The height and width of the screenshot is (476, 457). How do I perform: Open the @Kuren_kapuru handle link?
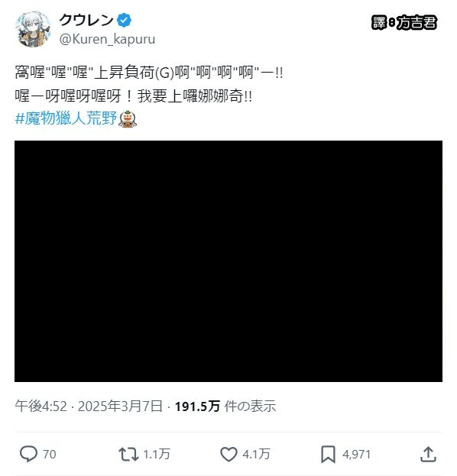coord(107,40)
